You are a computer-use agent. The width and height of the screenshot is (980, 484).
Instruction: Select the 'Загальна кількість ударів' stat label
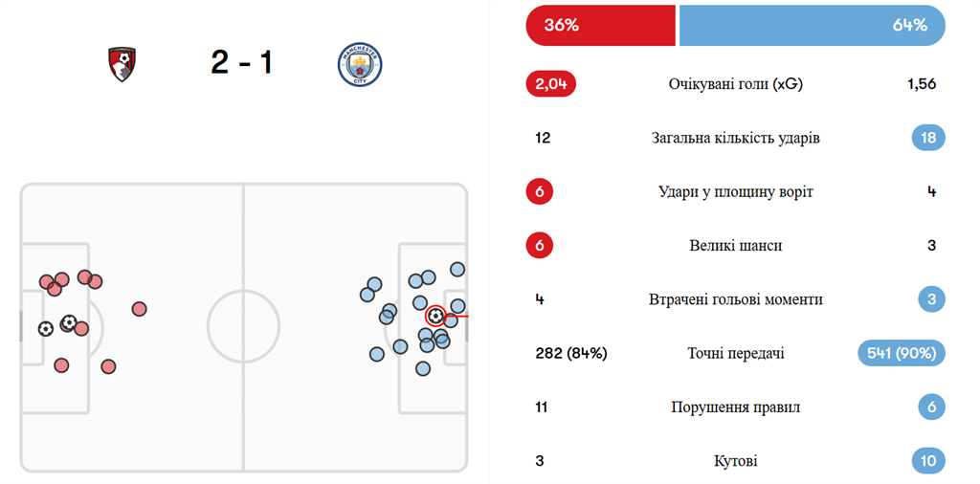(x=735, y=138)
